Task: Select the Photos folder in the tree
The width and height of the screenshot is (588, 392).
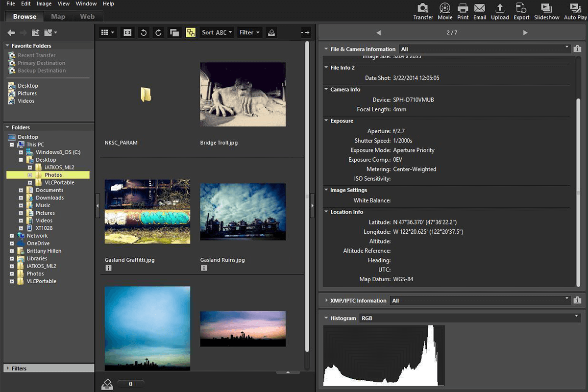Action: coord(52,174)
